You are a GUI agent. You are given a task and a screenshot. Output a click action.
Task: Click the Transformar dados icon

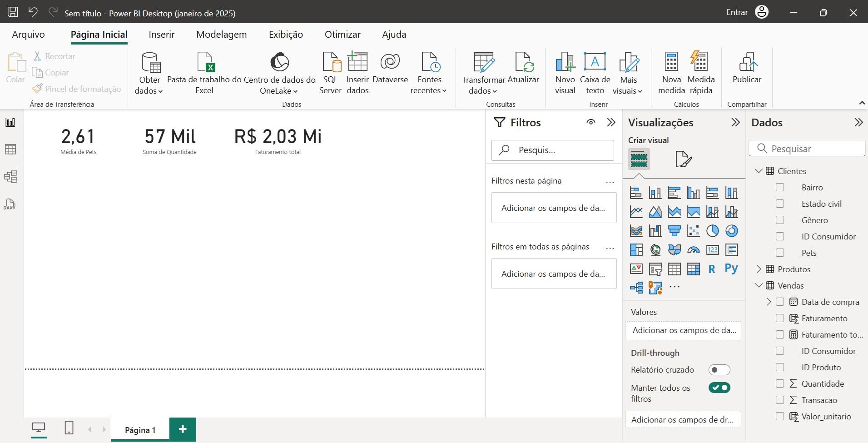[483, 63]
